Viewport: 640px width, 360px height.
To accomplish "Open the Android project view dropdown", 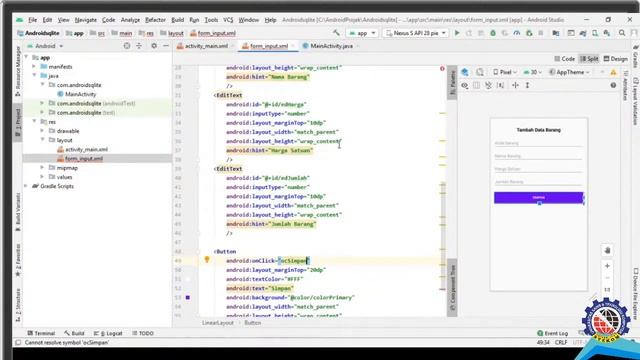I will (x=45, y=46).
